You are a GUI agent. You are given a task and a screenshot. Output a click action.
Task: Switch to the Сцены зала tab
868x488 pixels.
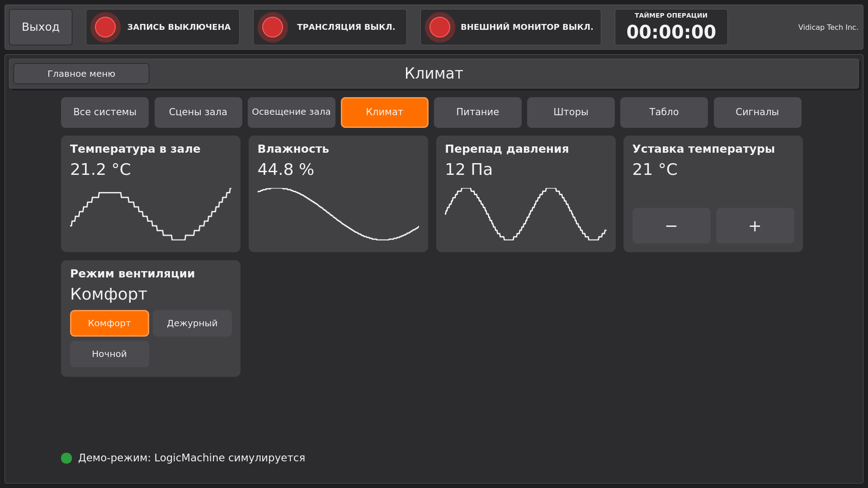(198, 112)
